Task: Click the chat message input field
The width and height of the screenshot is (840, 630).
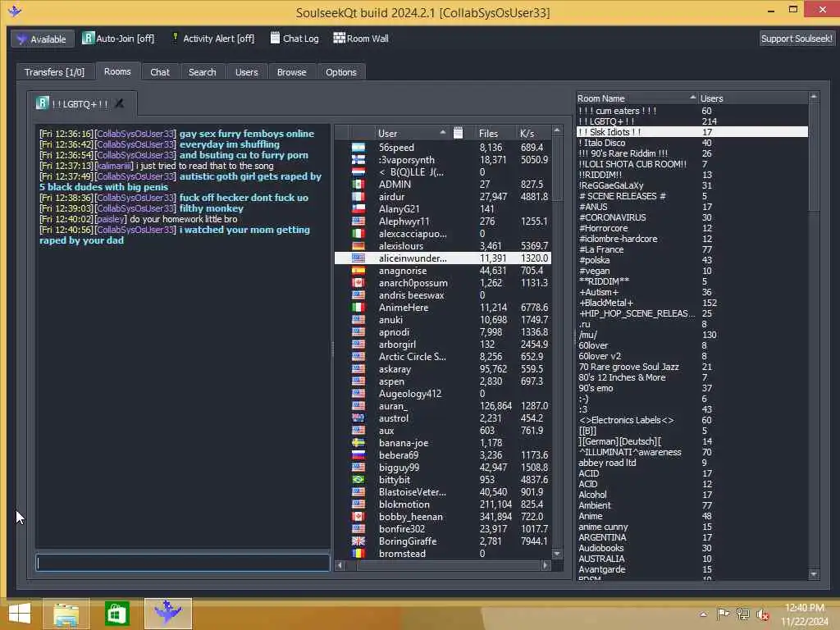Action: pos(183,563)
